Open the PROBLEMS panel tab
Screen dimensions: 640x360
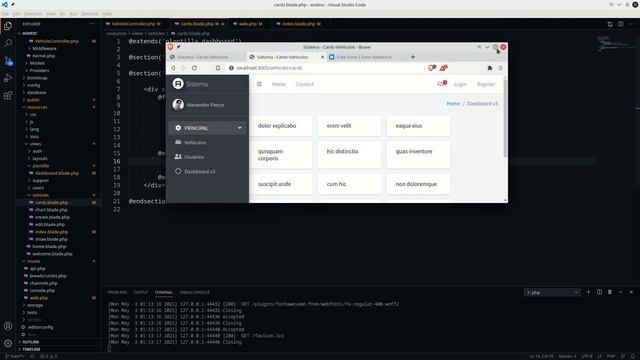(118, 293)
